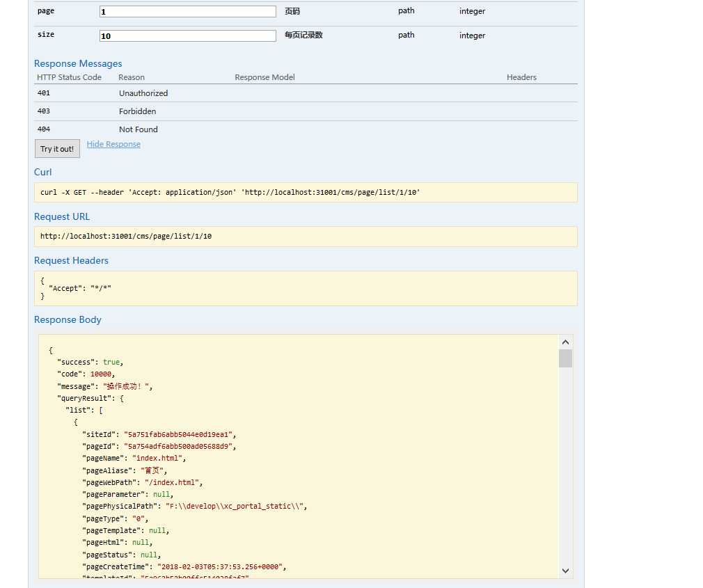703x588 pixels.
Task: Click the page parameter name label
Action: pyautogui.click(x=46, y=10)
